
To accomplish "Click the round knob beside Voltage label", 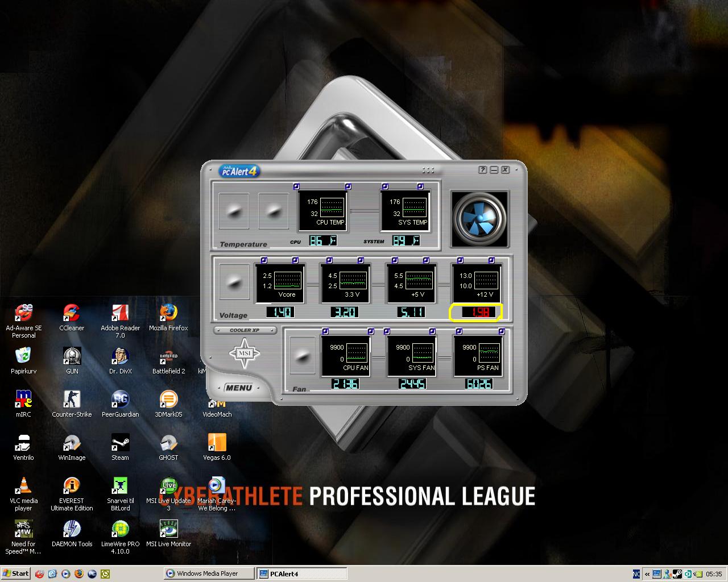I will click(235, 282).
